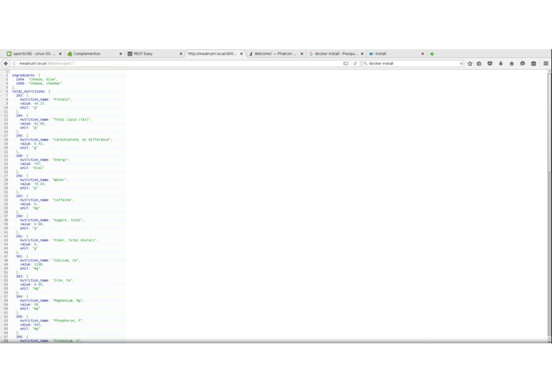Click the "kcal" unit value
This screenshot has width=552, height=392.
38,167
